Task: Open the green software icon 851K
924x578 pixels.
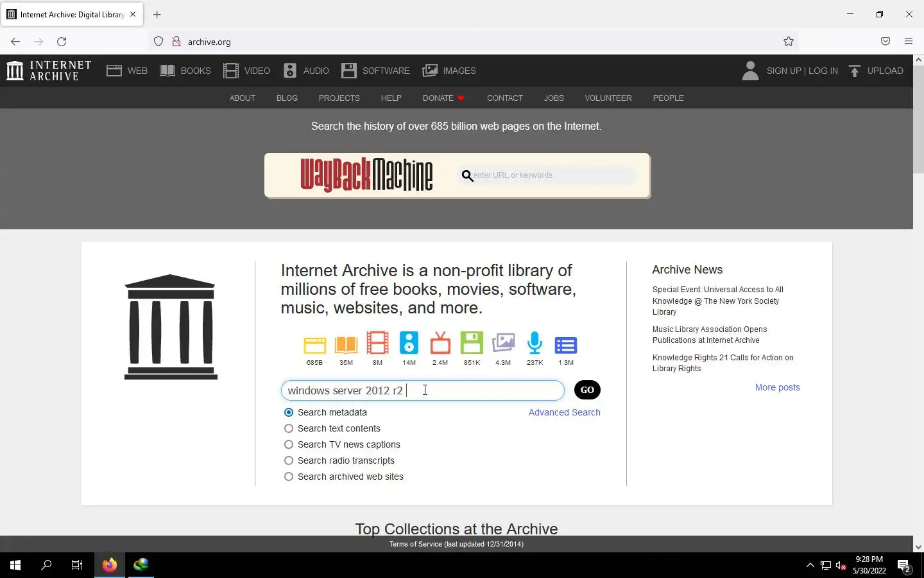Action: [472, 343]
